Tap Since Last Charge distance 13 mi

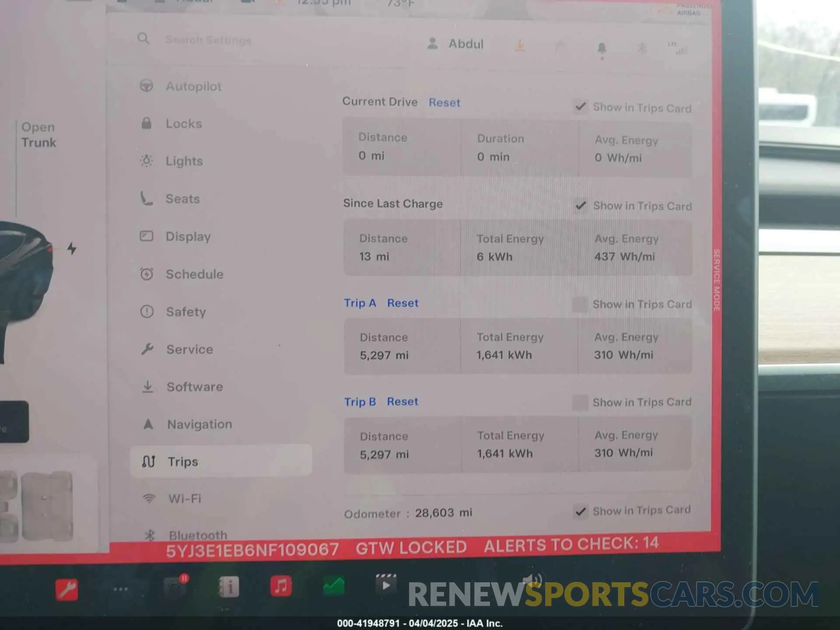[374, 256]
